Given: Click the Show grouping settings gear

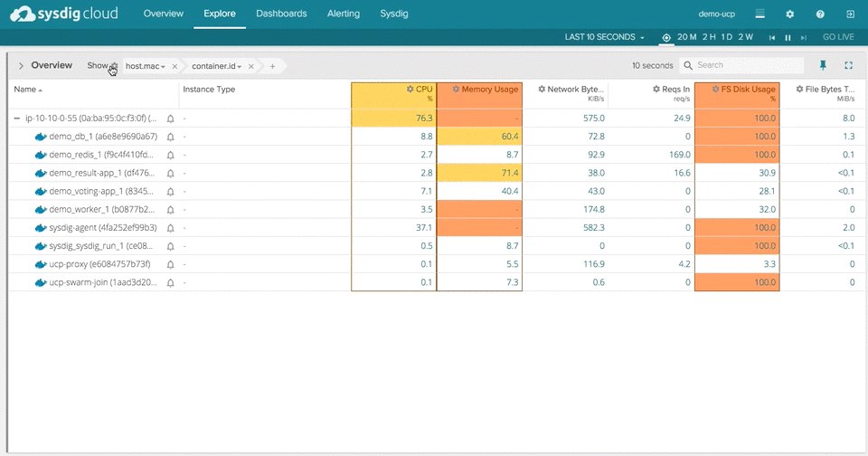Looking at the screenshot, I should (114, 66).
